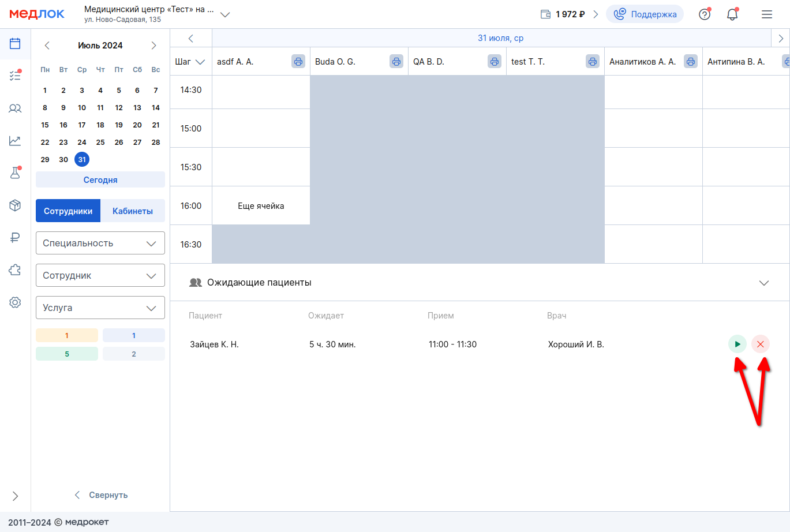Click the 14:30 time label
This screenshot has width=790, height=532.
[x=191, y=90]
